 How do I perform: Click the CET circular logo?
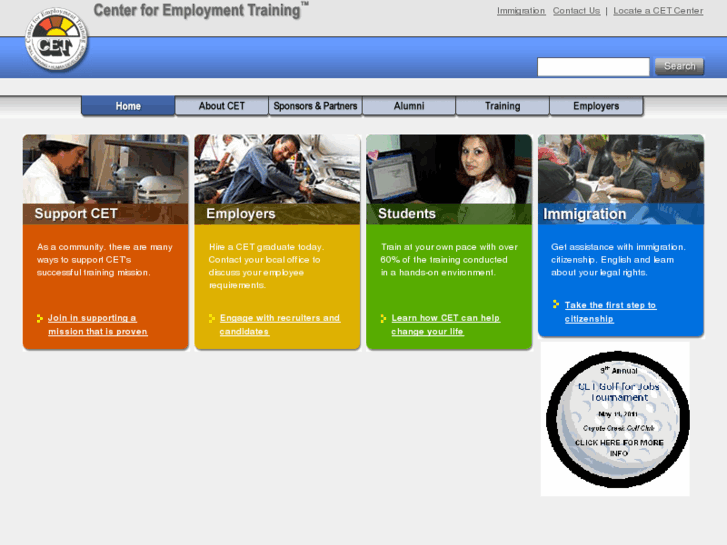(x=56, y=39)
